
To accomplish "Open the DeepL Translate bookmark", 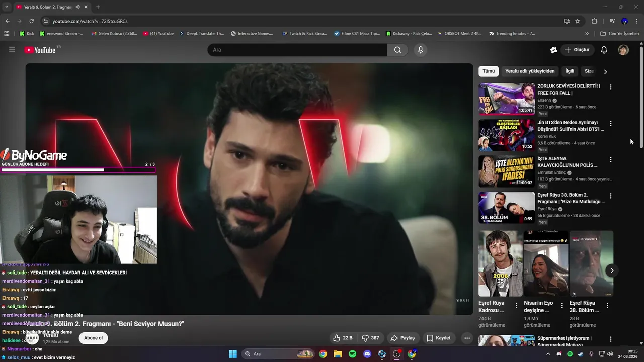I will pyautogui.click(x=201, y=34).
